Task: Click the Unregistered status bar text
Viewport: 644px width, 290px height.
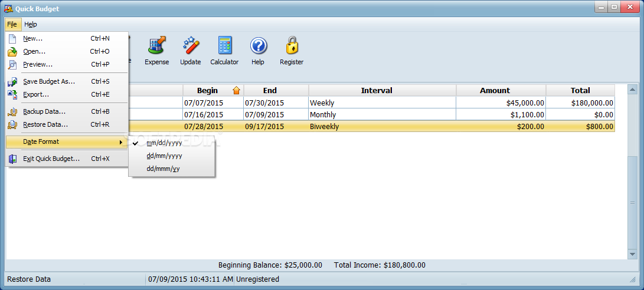Action: point(257,279)
